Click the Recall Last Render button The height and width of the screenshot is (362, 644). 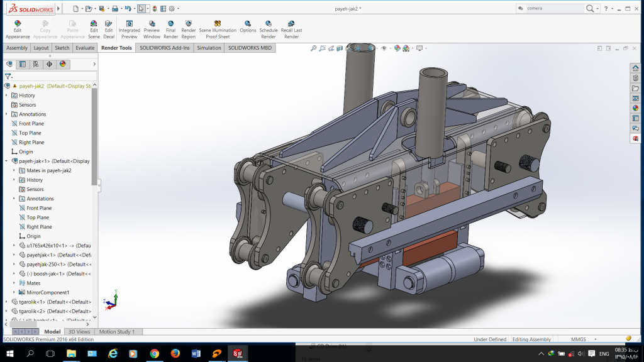(291, 30)
